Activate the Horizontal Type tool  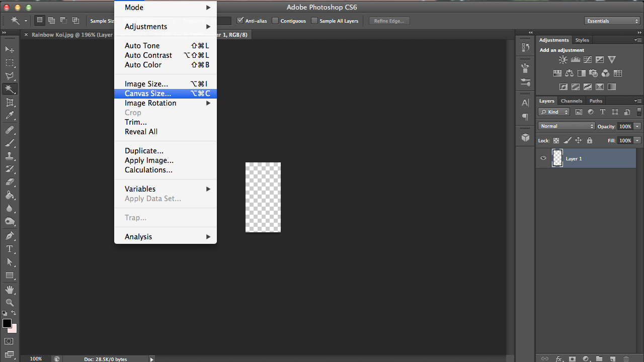(10, 248)
